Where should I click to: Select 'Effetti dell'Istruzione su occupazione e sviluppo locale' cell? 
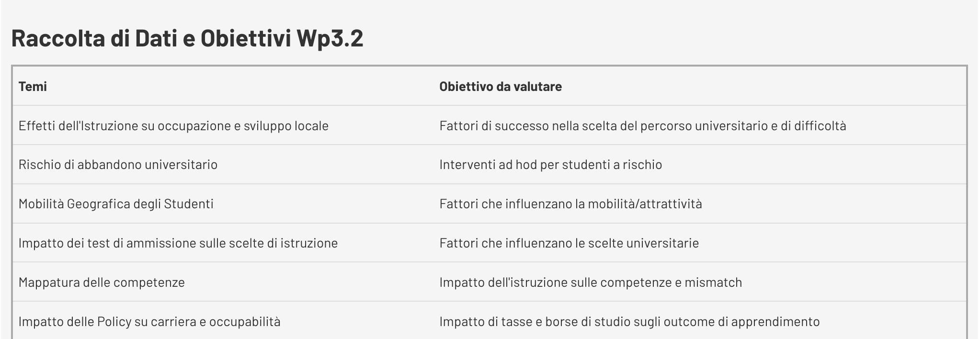tap(173, 126)
